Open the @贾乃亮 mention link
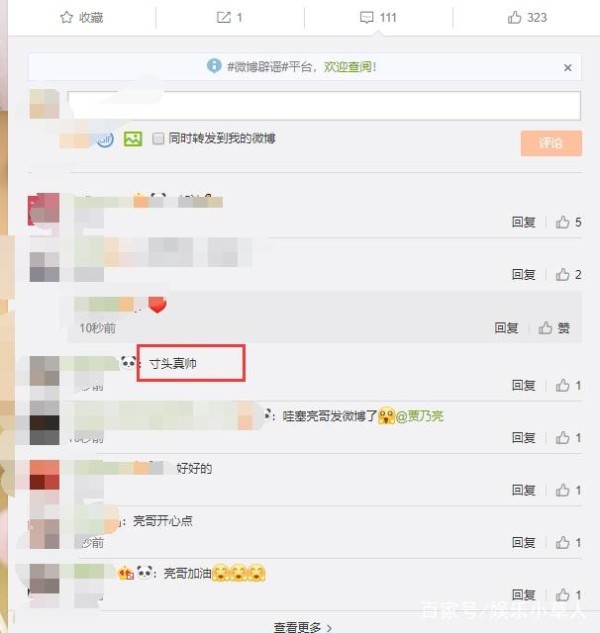 click(x=420, y=416)
